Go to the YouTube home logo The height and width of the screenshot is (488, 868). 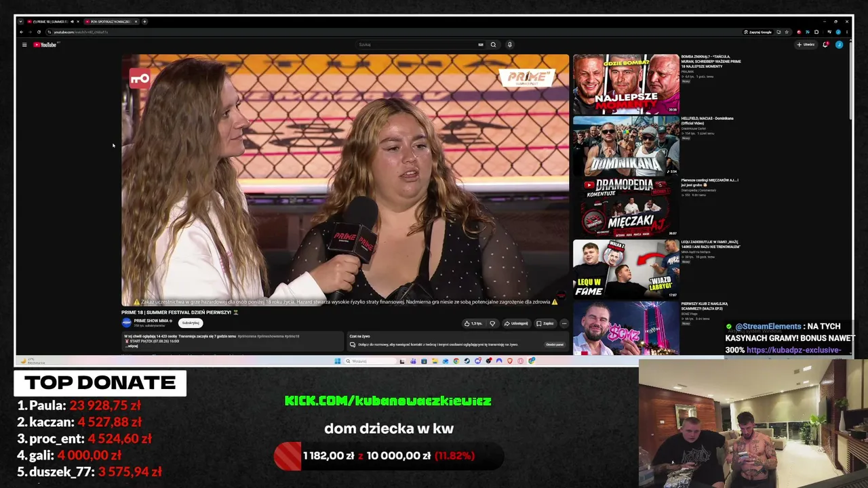(x=45, y=45)
